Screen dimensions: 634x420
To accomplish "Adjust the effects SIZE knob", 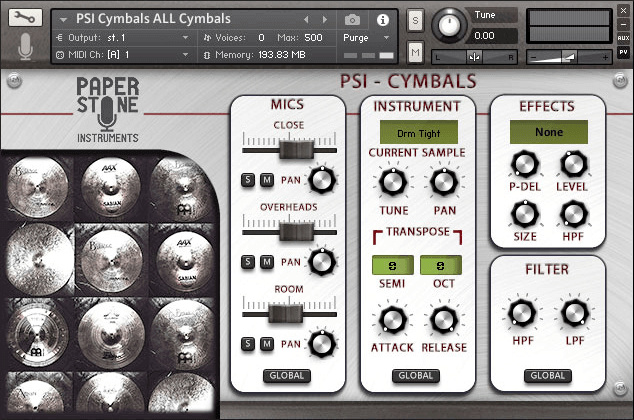I will (525, 214).
